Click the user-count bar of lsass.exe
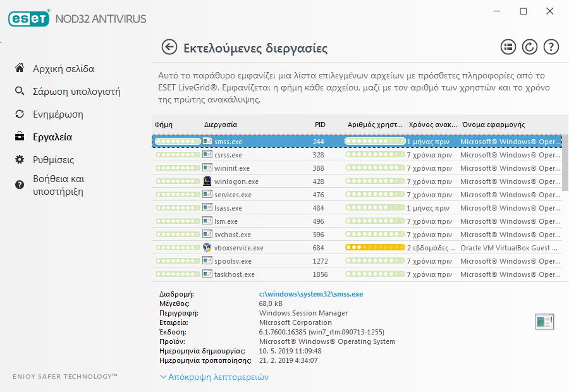569x392 pixels. 375,207
